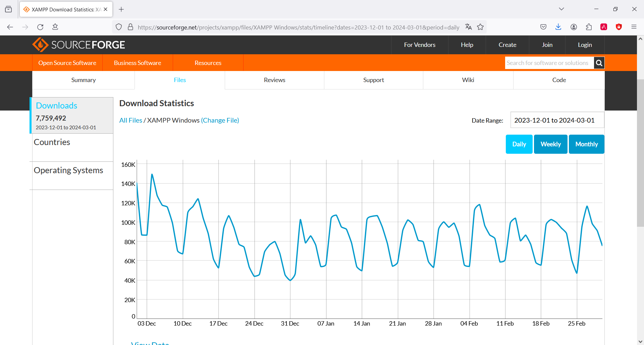Click the 31 Dec low point on chart
Viewport: 644px width, 345px height.
[290, 280]
